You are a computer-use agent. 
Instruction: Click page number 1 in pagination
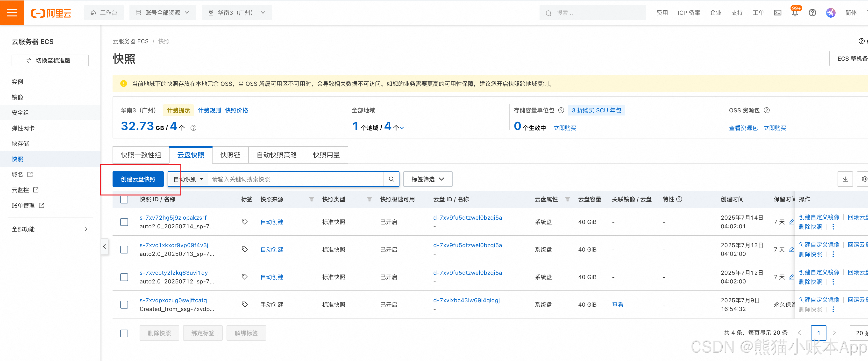(x=818, y=333)
